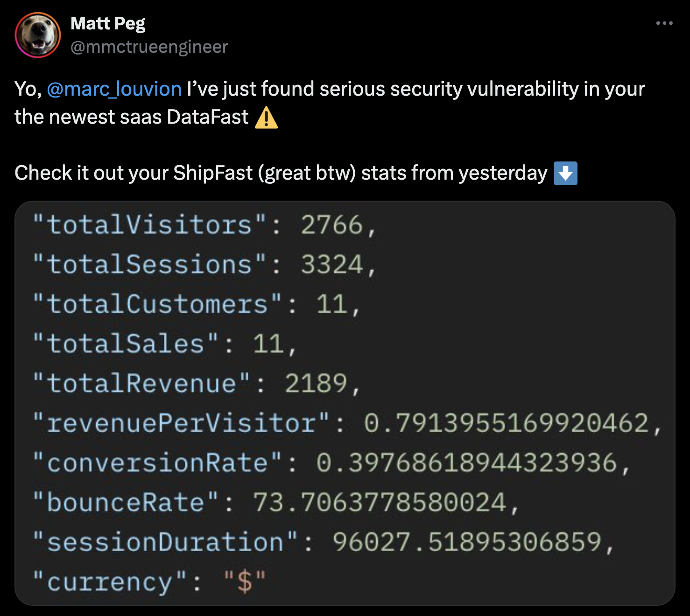The image size is (690, 616).
Task: Click the blue down arrow emoji
Action: point(565,173)
